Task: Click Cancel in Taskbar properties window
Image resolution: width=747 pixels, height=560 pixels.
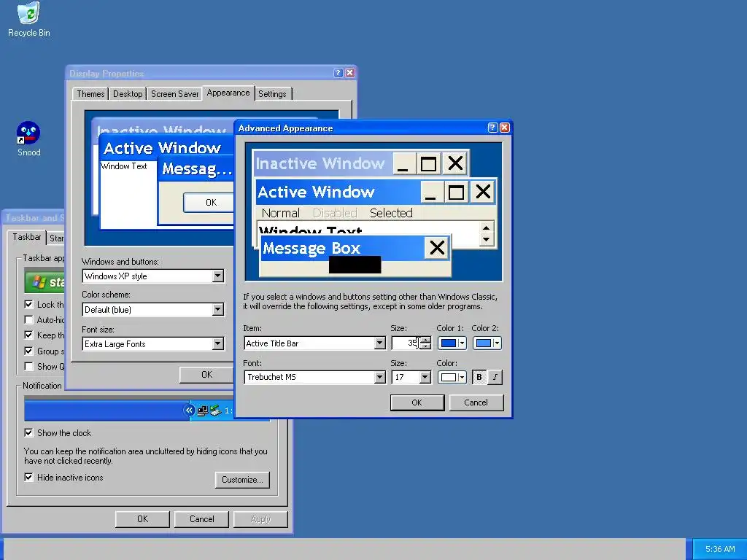Action: tap(201, 519)
